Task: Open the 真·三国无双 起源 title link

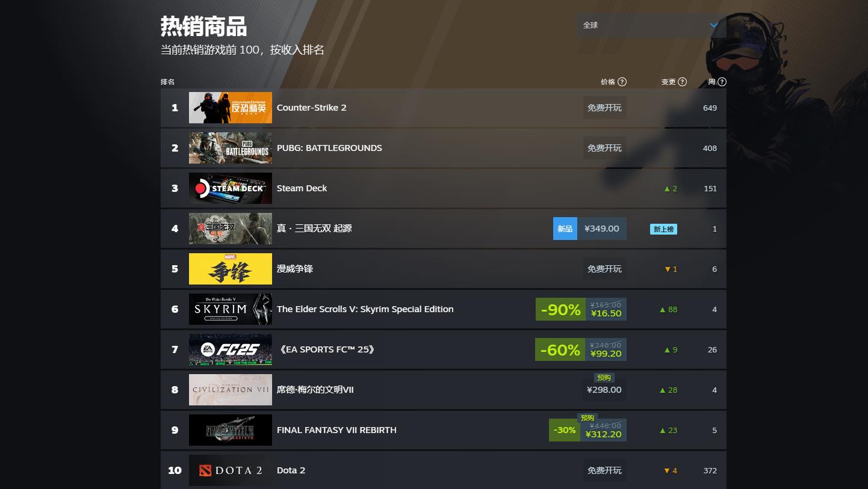Action: [x=314, y=229]
